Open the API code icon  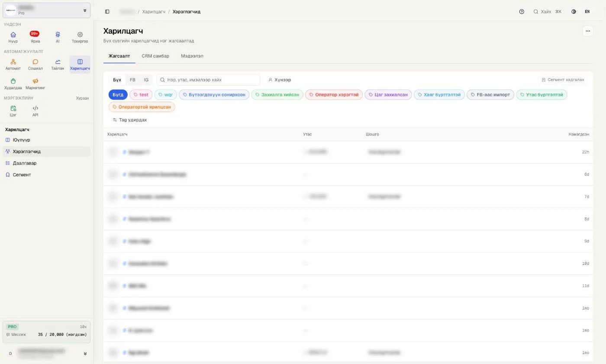coord(35,111)
